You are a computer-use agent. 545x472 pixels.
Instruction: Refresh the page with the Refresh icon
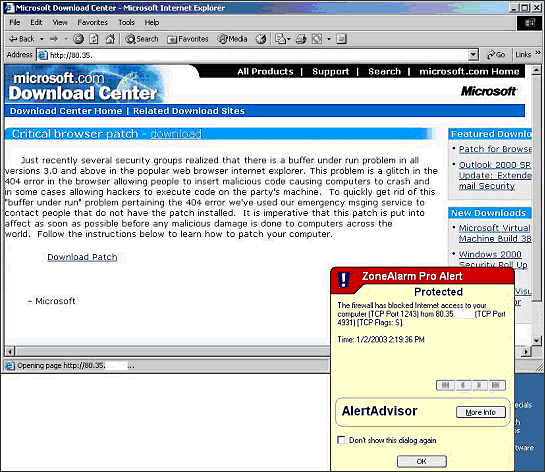tap(93, 39)
